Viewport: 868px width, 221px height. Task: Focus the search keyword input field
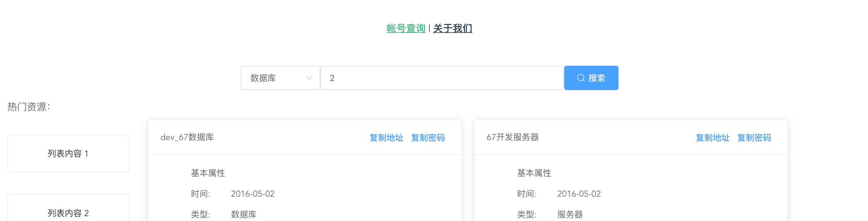441,78
